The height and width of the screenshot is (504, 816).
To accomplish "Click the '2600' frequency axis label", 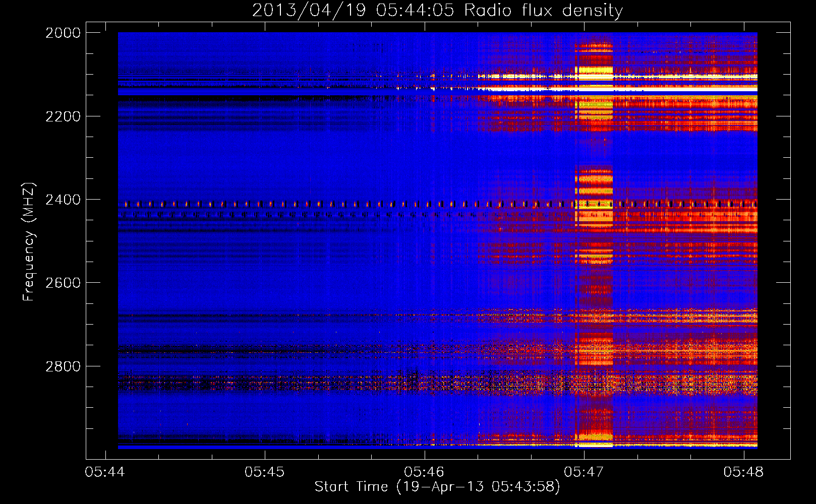I will (x=63, y=283).
